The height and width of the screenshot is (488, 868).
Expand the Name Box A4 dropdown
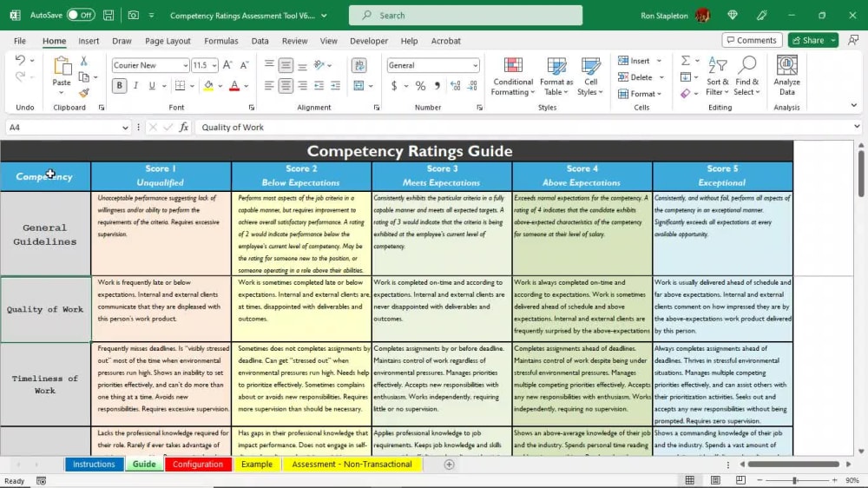pyautogui.click(x=125, y=128)
